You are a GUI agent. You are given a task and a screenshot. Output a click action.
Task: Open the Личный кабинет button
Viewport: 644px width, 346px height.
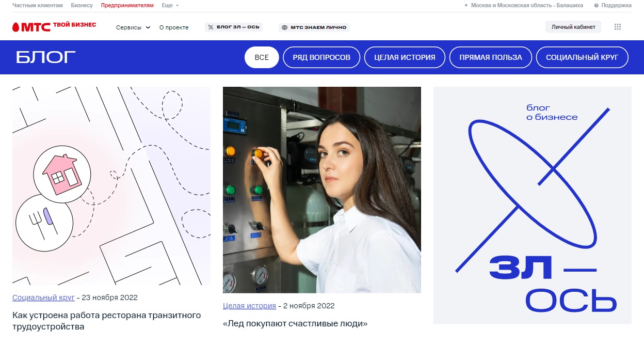click(x=573, y=27)
